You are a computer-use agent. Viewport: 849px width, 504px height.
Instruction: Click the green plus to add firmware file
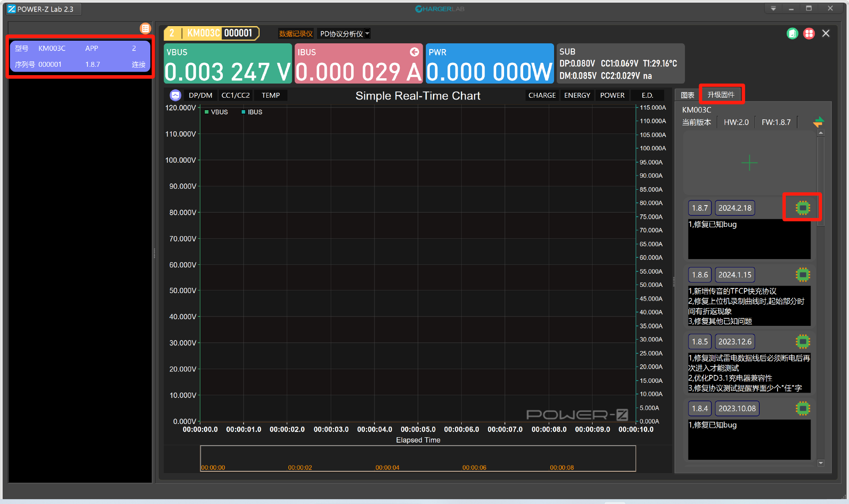[749, 163]
